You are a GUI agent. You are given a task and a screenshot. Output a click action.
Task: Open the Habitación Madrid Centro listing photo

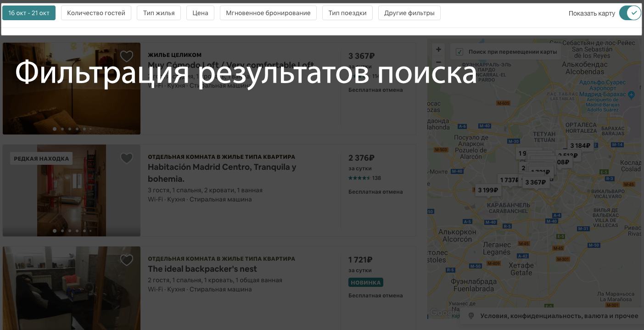[x=72, y=190]
